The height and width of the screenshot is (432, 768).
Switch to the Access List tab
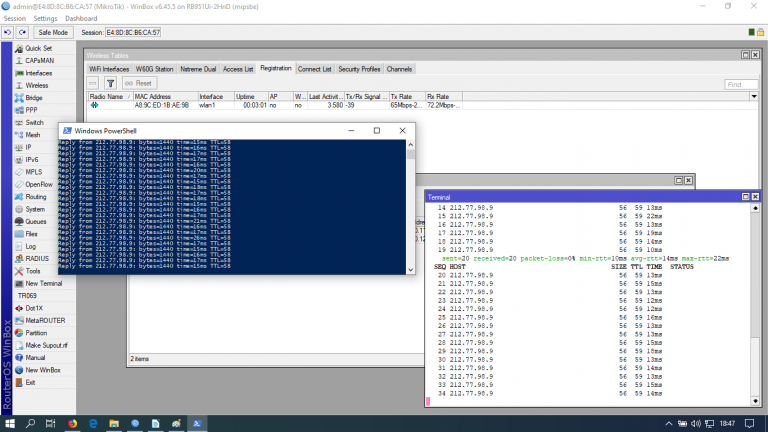point(238,69)
